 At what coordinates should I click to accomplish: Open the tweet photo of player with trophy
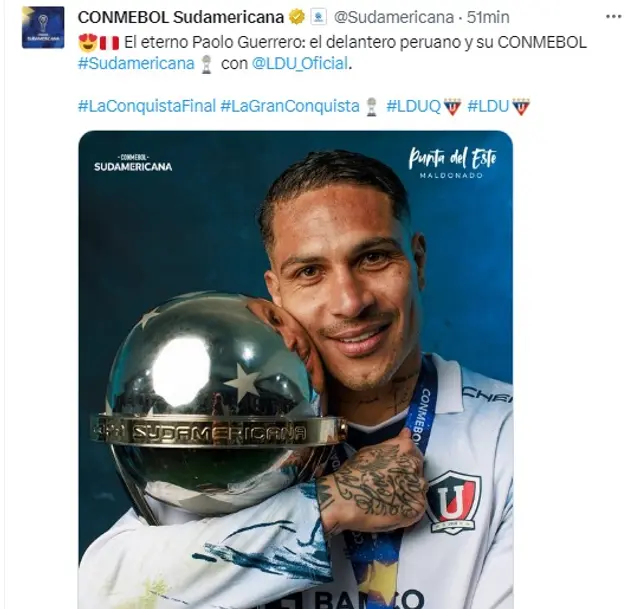click(x=296, y=369)
